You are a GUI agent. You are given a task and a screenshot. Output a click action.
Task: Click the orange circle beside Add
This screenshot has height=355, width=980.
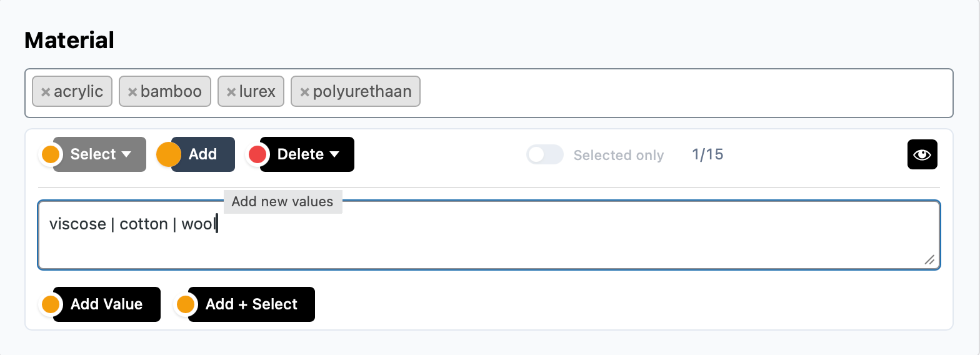168,154
